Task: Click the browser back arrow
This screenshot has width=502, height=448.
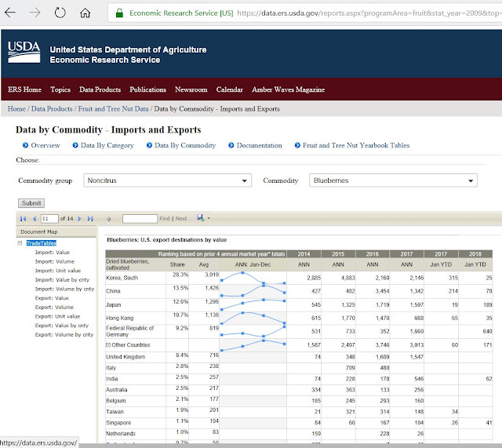Action: [10, 13]
